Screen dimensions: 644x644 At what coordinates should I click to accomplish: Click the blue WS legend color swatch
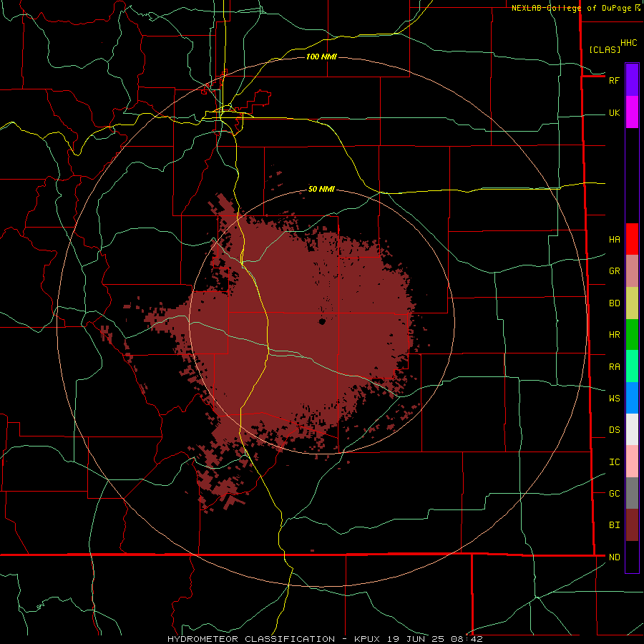click(632, 398)
